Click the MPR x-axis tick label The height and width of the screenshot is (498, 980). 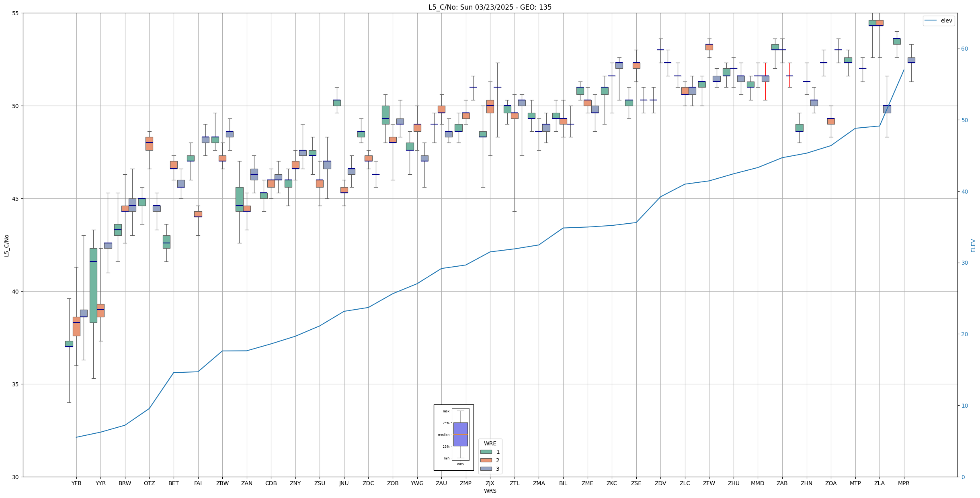904,483
